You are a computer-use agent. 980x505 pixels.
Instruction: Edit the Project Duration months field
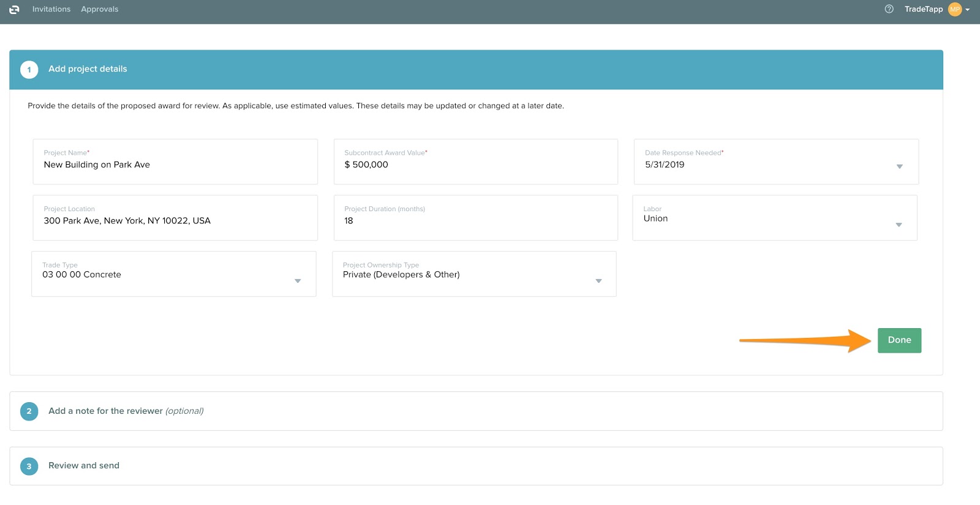point(475,221)
